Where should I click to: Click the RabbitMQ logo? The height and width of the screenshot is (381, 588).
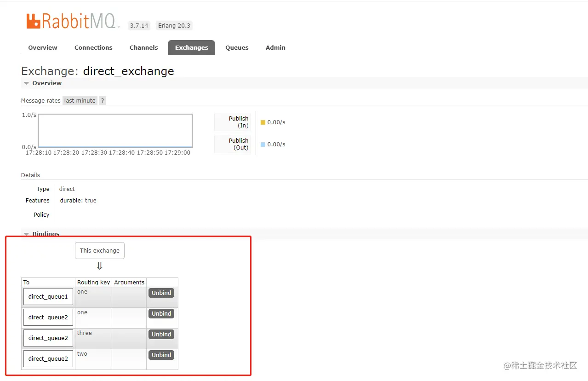click(73, 22)
